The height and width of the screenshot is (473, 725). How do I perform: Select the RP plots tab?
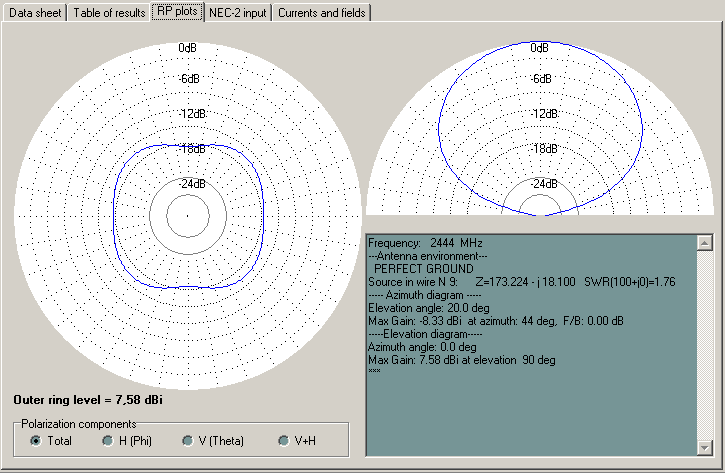[x=177, y=12]
